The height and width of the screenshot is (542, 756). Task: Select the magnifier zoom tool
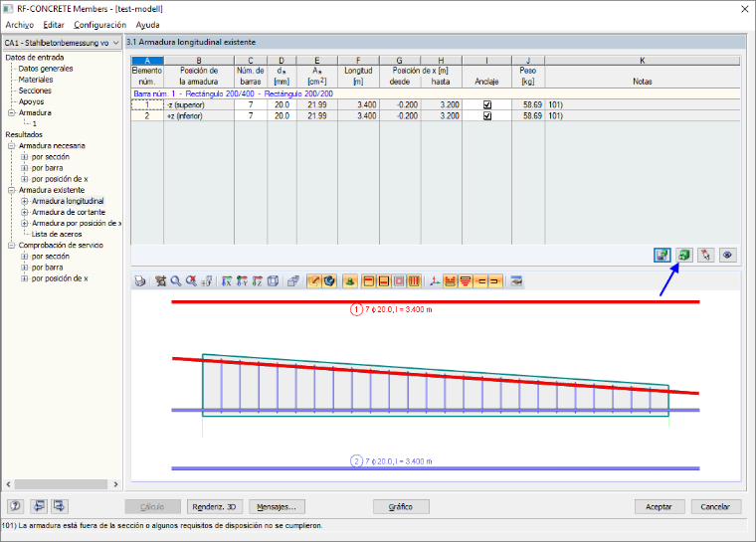tap(176, 281)
